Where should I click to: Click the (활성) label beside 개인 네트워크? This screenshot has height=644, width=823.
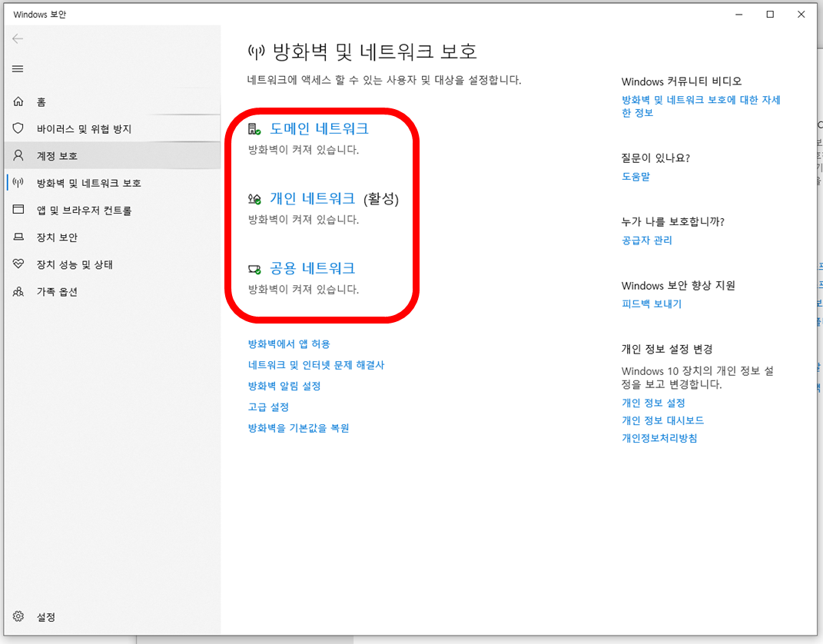click(381, 198)
